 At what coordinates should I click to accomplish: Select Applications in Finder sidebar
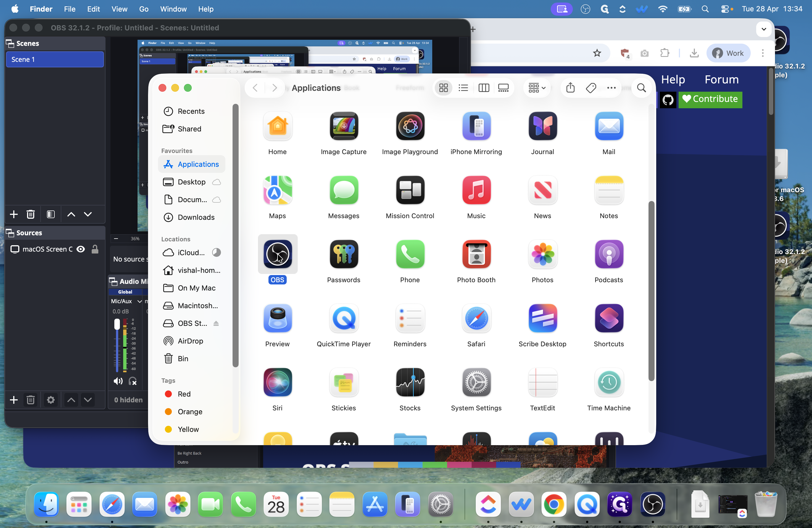(191, 164)
